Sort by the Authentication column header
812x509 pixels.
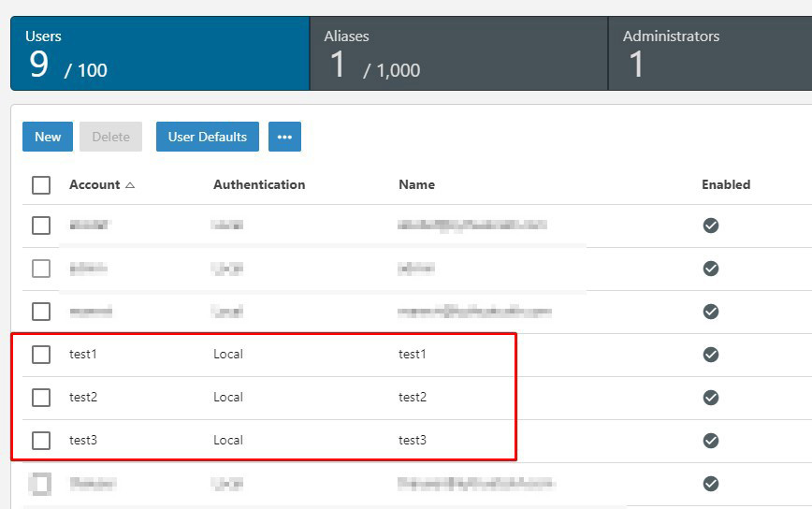tap(259, 184)
